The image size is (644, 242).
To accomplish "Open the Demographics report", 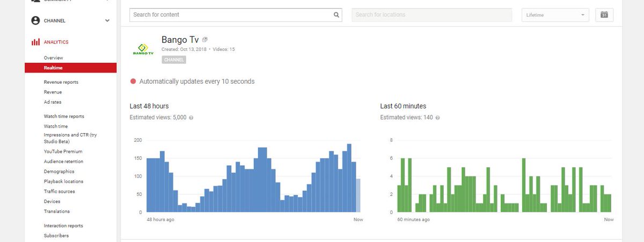I will click(59, 171).
